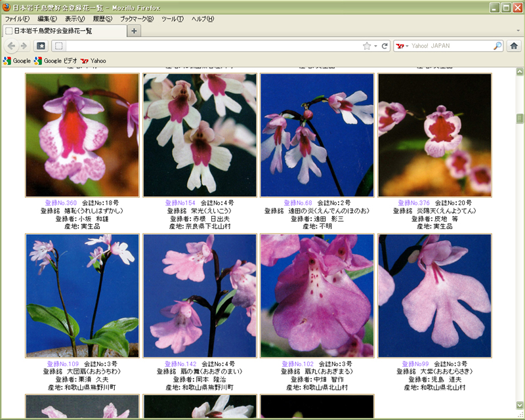Screen dimensions: 525x420
Task: Click the text 登録者: 小坂 和雄
Action: (82, 219)
